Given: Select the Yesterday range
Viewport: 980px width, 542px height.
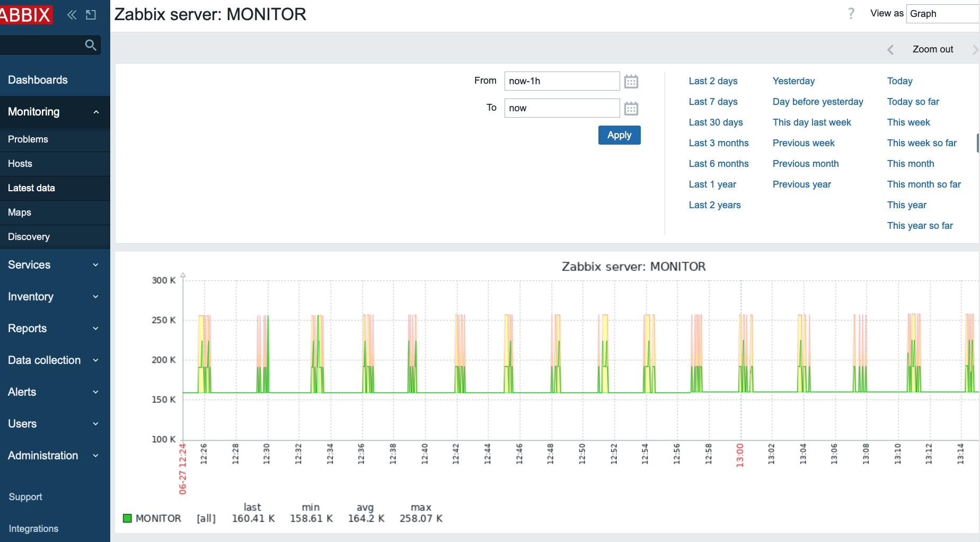Looking at the screenshot, I should (x=793, y=81).
